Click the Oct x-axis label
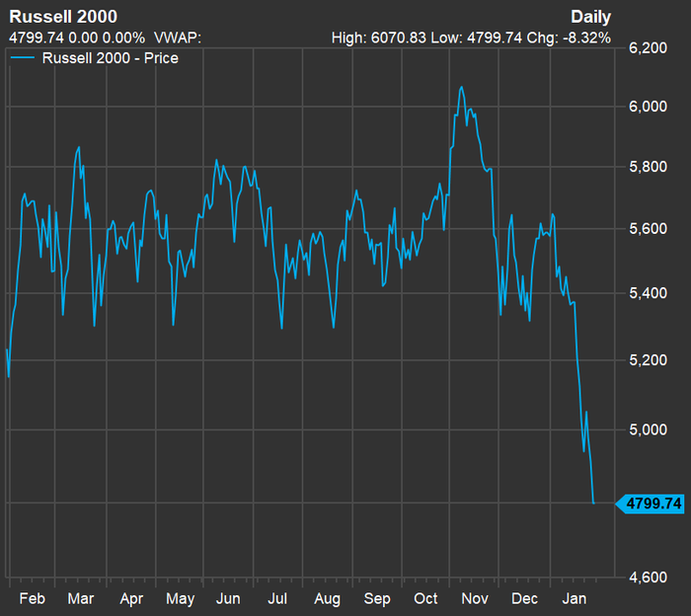The width and height of the screenshot is (691, 616). (425, 599)
